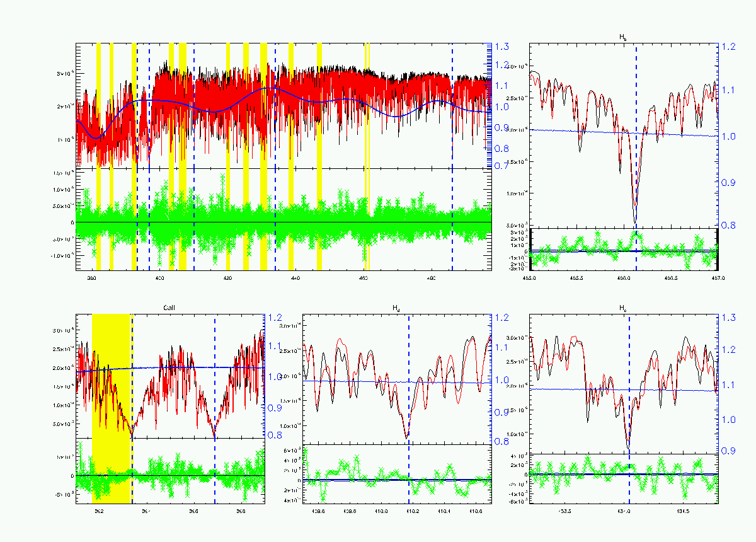Screen dimensions: 756x542
Task: Click 495.0 x-axis label under H-beta panel
Action: 529,277
